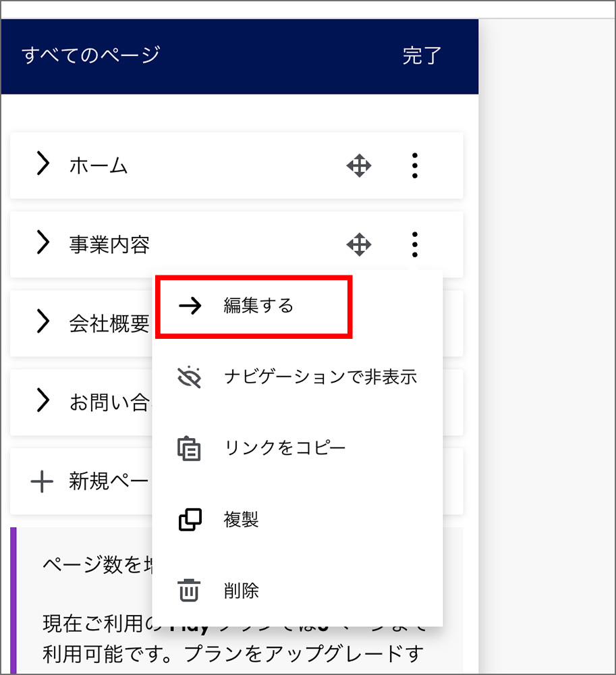Click the ホーム page name
This screenshot has width=616, height=675.
click(99, 165)
